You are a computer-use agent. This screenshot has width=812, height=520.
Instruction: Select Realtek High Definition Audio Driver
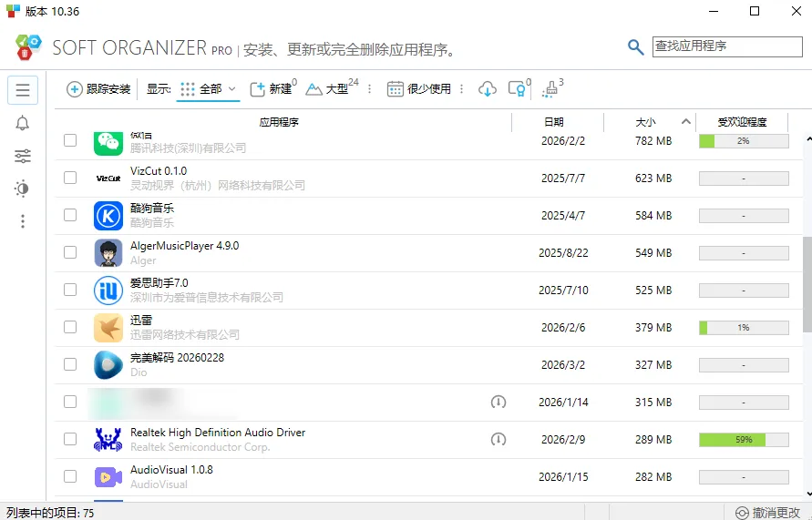pyautogui.click(x=218, y=433)
